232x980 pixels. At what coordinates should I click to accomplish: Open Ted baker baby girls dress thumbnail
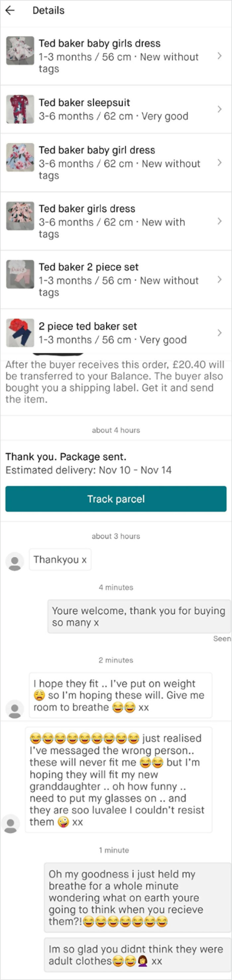coord(20,50)
